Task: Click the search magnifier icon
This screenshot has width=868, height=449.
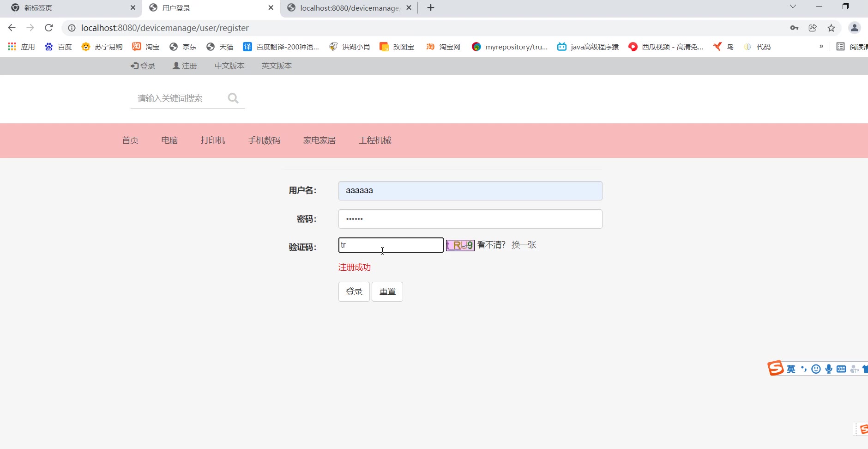Action: (x=233, y=98)
